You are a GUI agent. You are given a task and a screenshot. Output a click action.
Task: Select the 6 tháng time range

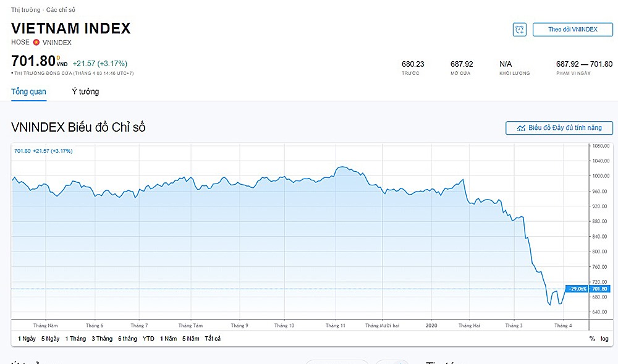[x=128, y=339]
